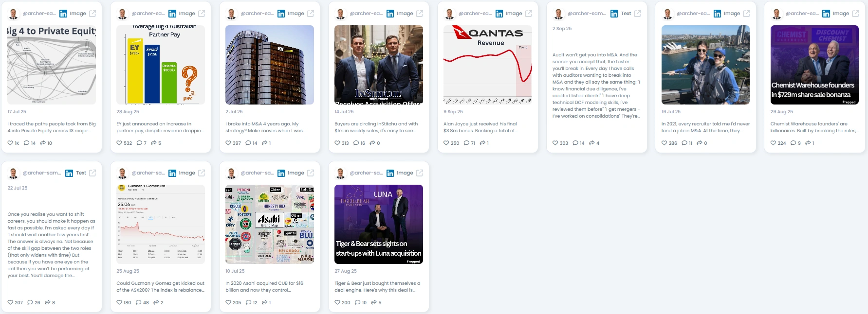Open external link on Sydney Opera House post
868x314 pixels.
(x=747, y=14)
